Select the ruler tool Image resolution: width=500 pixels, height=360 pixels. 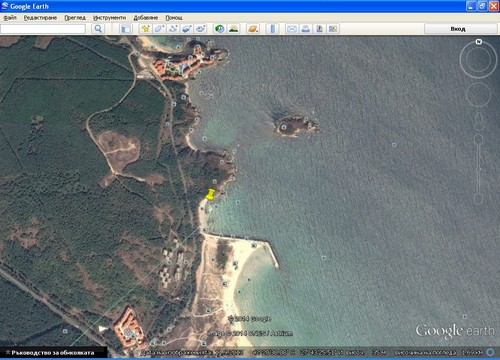(272, 29)
